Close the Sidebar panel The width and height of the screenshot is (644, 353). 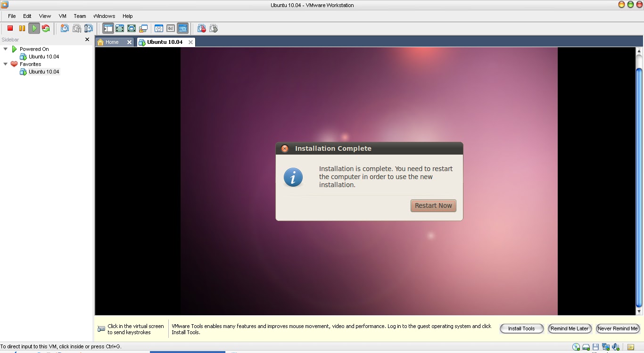(x=87, y=40)
